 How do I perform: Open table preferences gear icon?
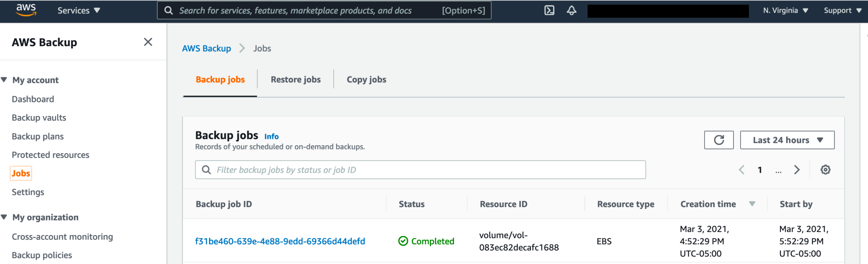[x=825, y=170]
